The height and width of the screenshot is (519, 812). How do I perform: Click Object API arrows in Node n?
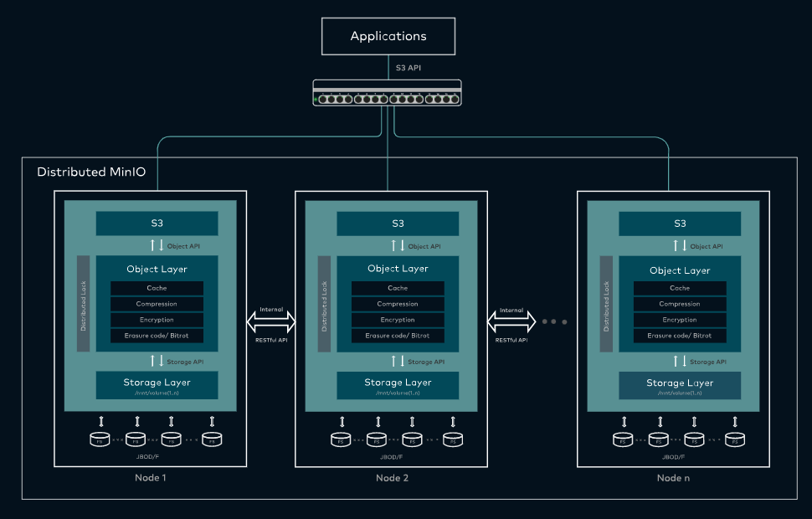(x=680, y=246)
